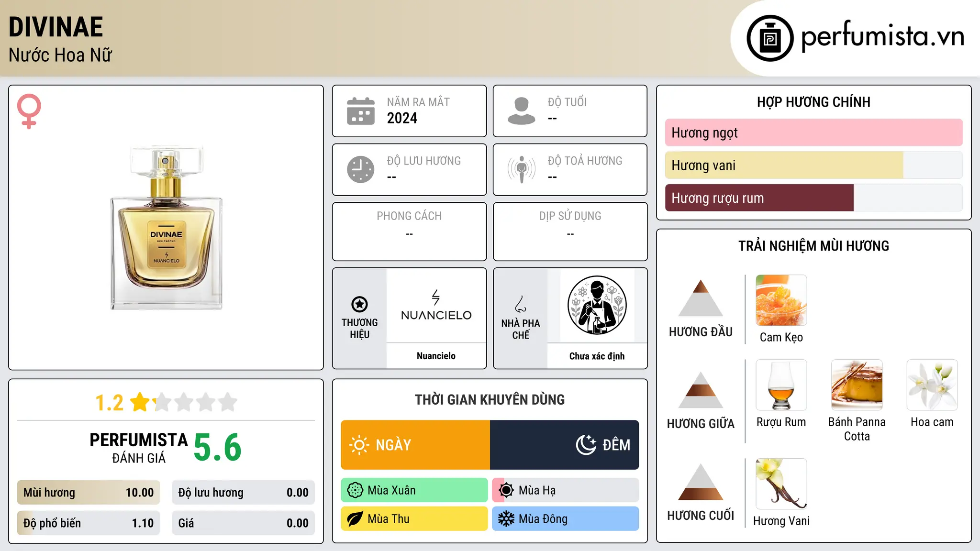
Task: Click the perfumer avatar circle illustration
Action: 597,305
